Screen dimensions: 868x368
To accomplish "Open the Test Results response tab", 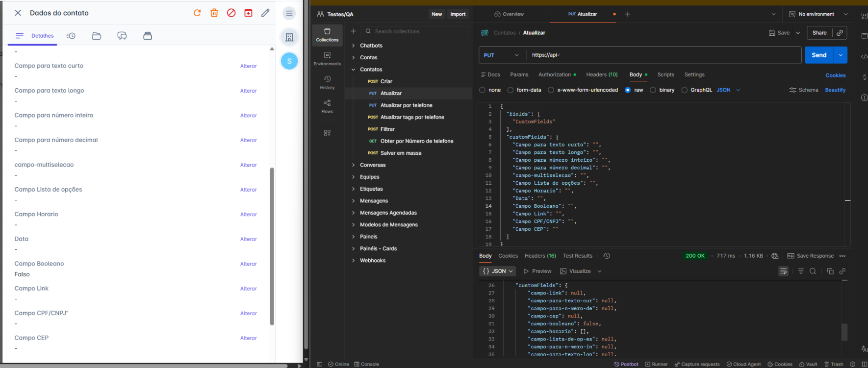I will pos(577,256).
